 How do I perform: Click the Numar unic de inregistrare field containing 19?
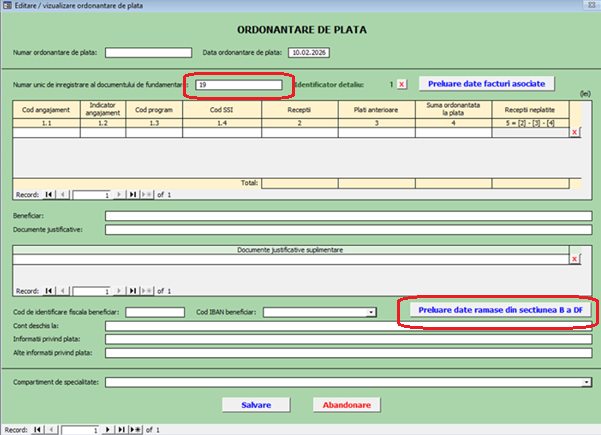tap(239, 85)
